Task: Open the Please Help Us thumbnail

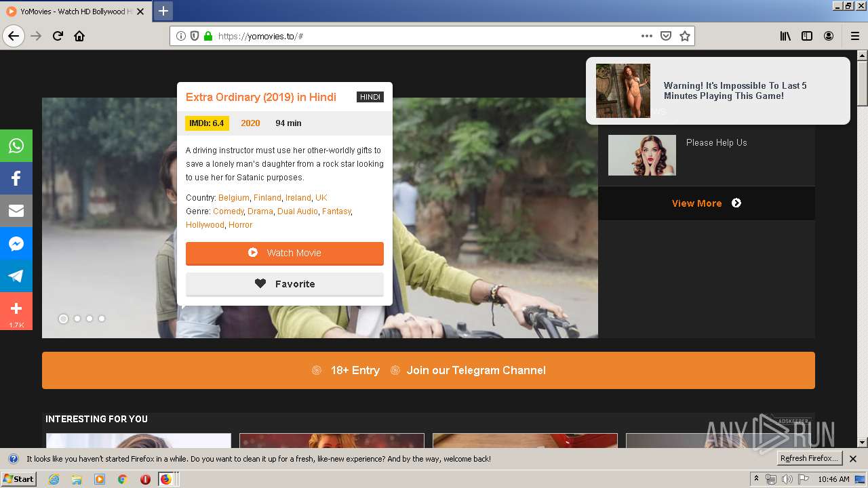Action: 642,155
